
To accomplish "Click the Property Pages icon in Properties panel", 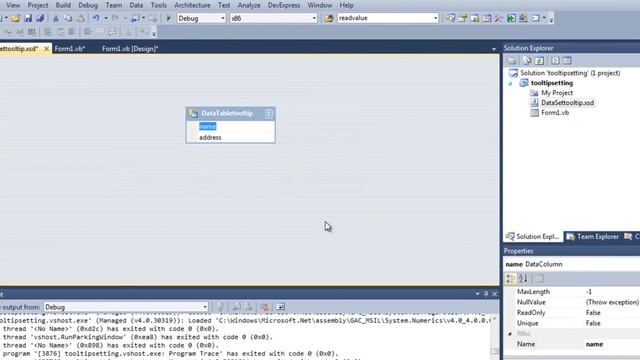I will coord(539,279).
